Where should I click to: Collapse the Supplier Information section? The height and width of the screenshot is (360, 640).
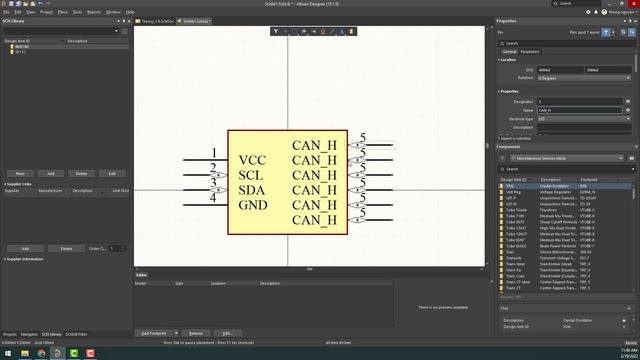[5, 259]
